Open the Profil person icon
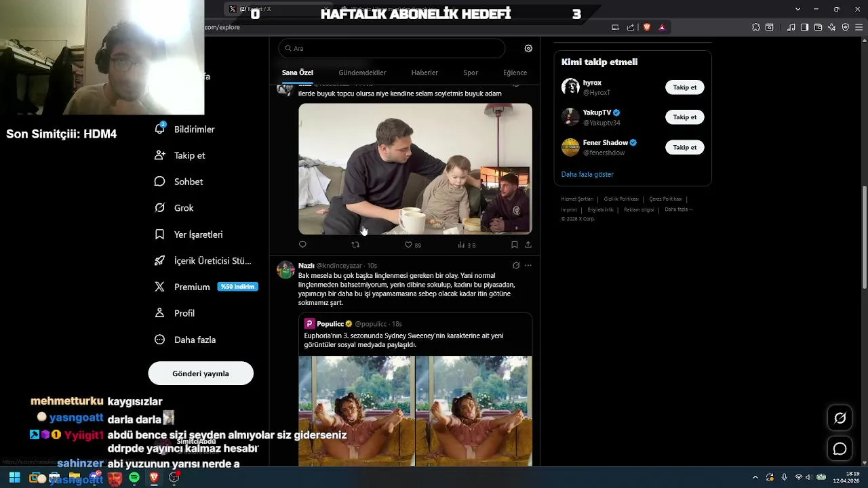Viewport: 868px width, 488px height. (159, 313)
